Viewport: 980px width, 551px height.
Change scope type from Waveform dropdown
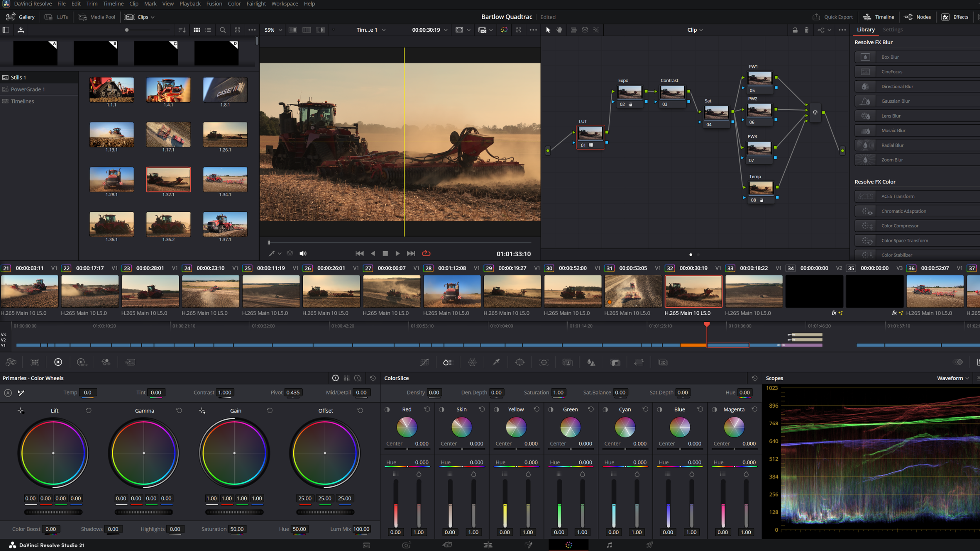pyautogui.click(x=953, y=378)
